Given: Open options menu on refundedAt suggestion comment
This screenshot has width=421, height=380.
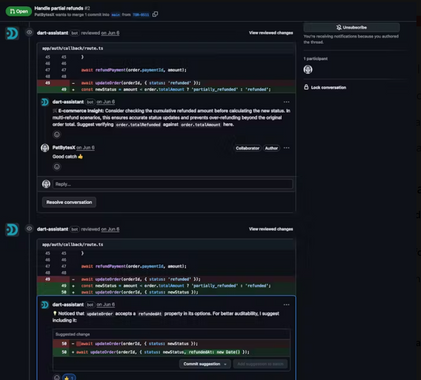Looking at the screenshot, I should coord(286,305).
